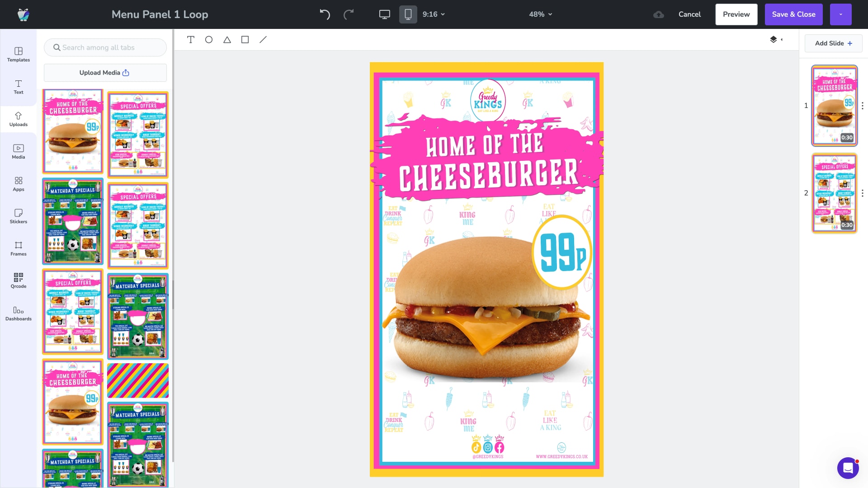Viewport: 868px width, 488px height.
Task: Open slide 2 options menu
Action: pos(863,193)
